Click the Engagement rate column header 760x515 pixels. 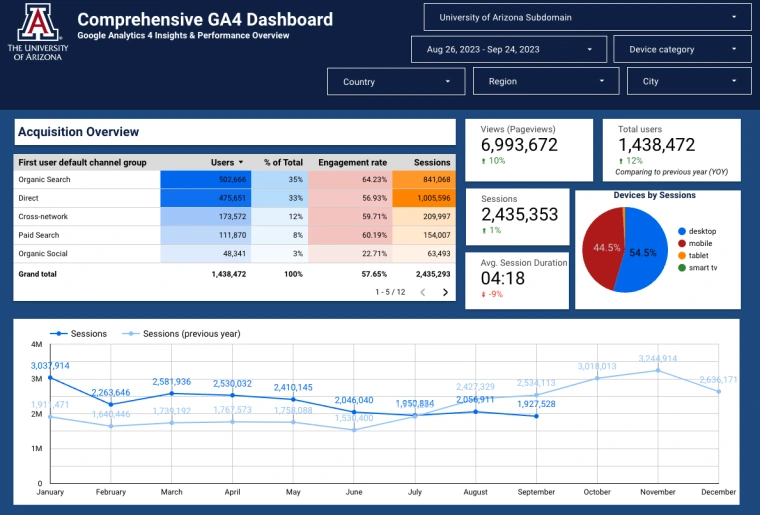pos(352,162)
